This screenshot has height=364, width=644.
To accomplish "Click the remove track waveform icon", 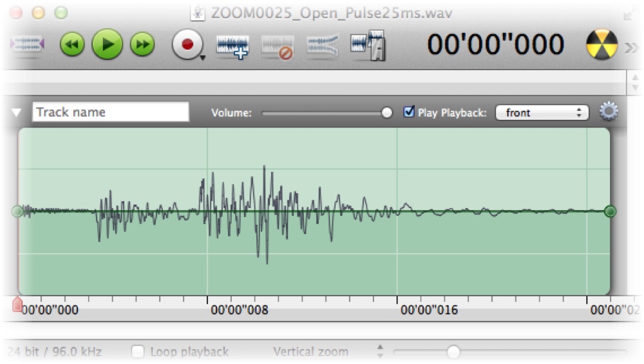I will click(x=278, y=46).
